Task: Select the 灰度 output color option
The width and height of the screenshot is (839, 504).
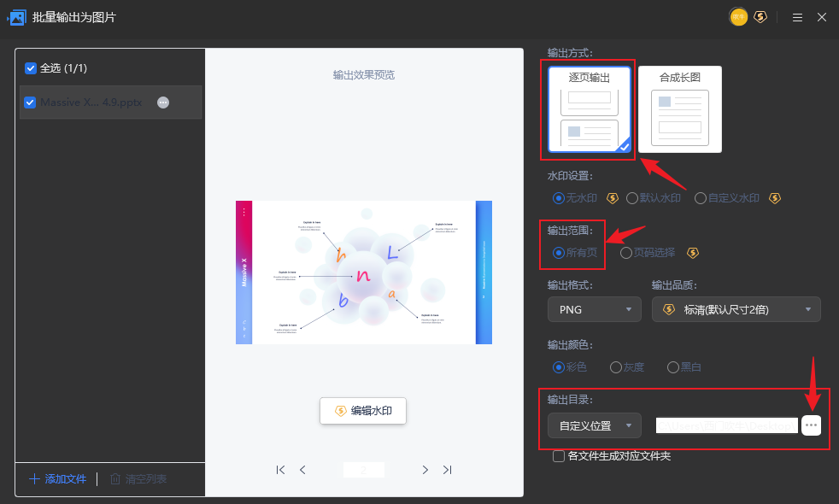Action: coord(616,366)
